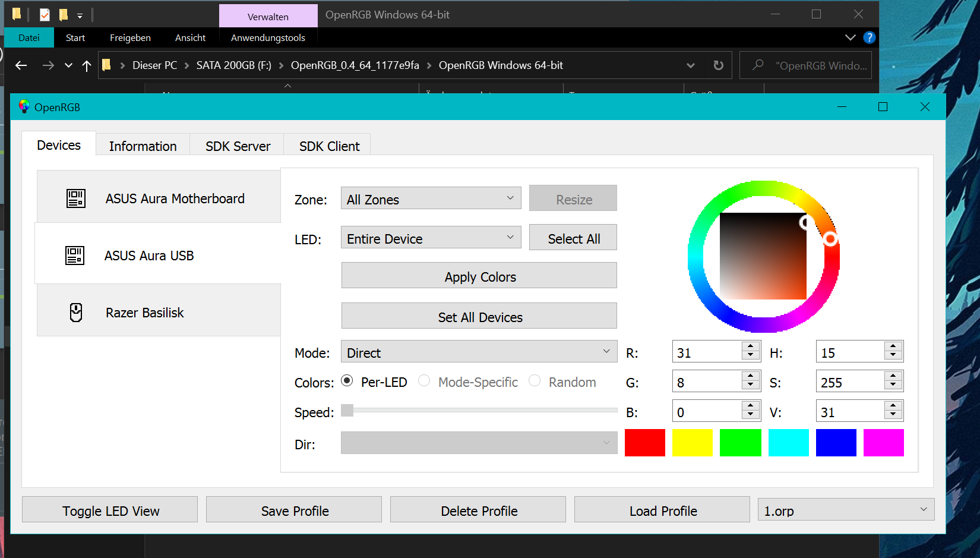The image size is (980, 558).
Task: Select the Random colors radio button
Action: [x=535, y=381]
